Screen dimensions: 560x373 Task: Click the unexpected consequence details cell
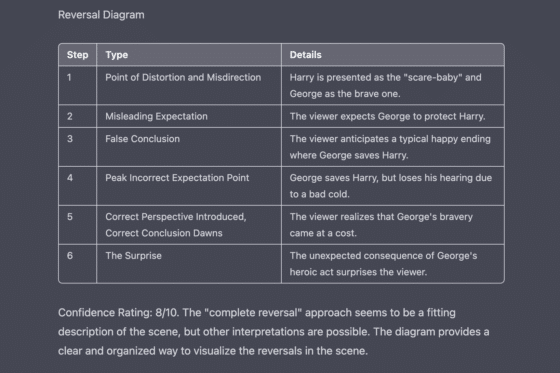[x=393, y=264]
